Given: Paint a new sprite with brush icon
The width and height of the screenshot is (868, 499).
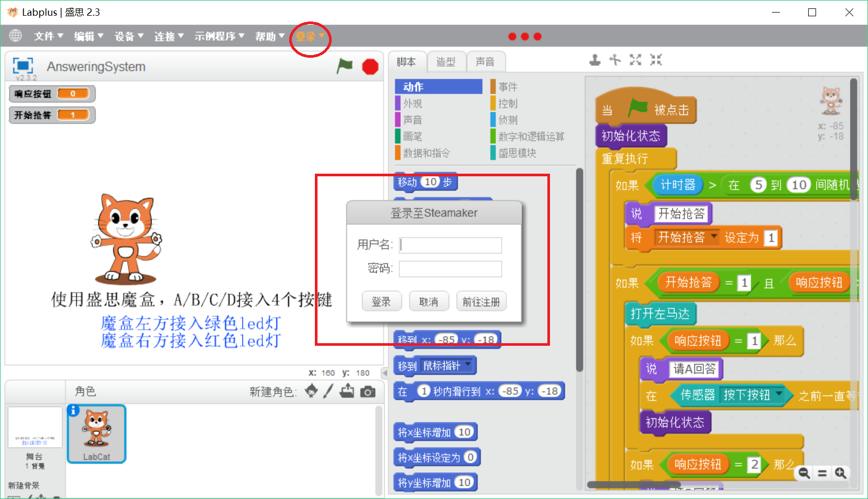Looking at the screenshot, I should [x=329, y=391].
